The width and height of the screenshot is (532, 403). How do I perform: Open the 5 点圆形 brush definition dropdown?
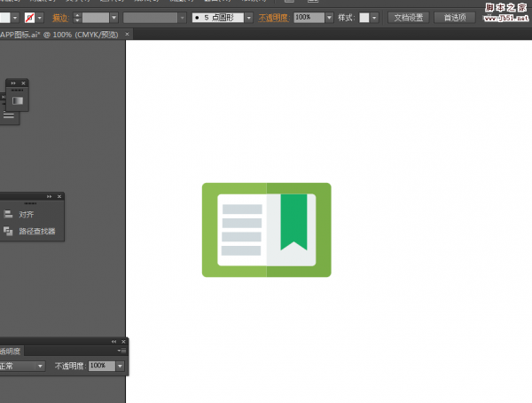[248, 17]
